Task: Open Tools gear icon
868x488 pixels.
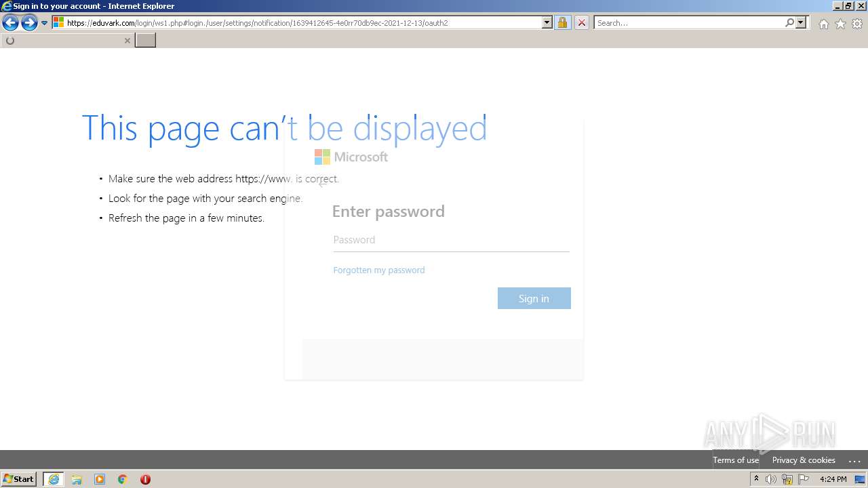Action: (857, 24)
